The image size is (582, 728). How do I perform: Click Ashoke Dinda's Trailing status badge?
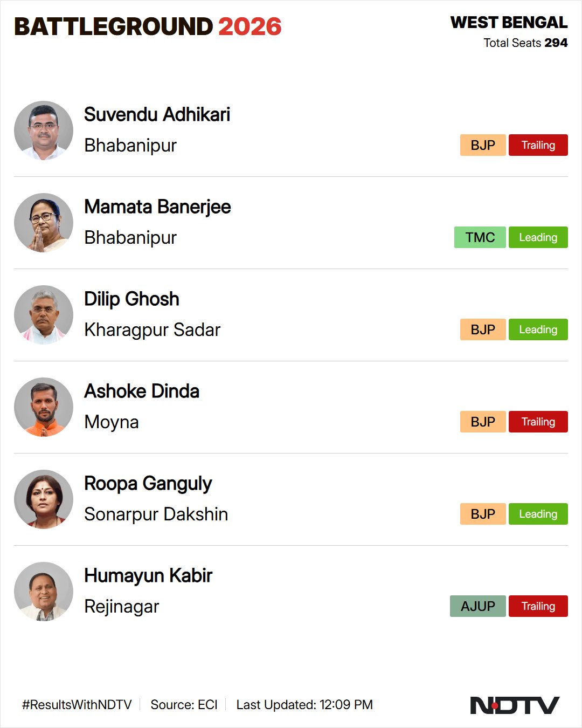tap(538, 422)
